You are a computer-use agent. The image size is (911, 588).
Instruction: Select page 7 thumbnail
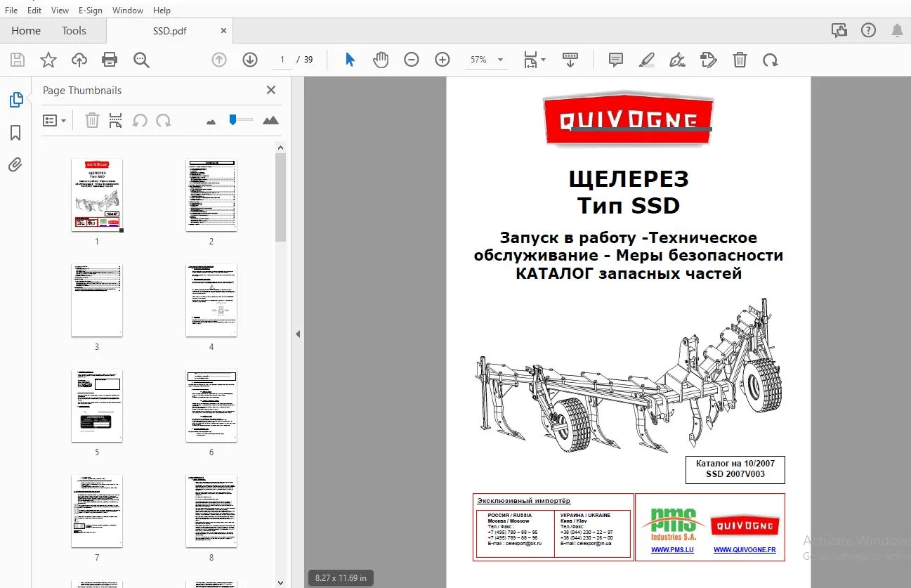click(97, 511)
